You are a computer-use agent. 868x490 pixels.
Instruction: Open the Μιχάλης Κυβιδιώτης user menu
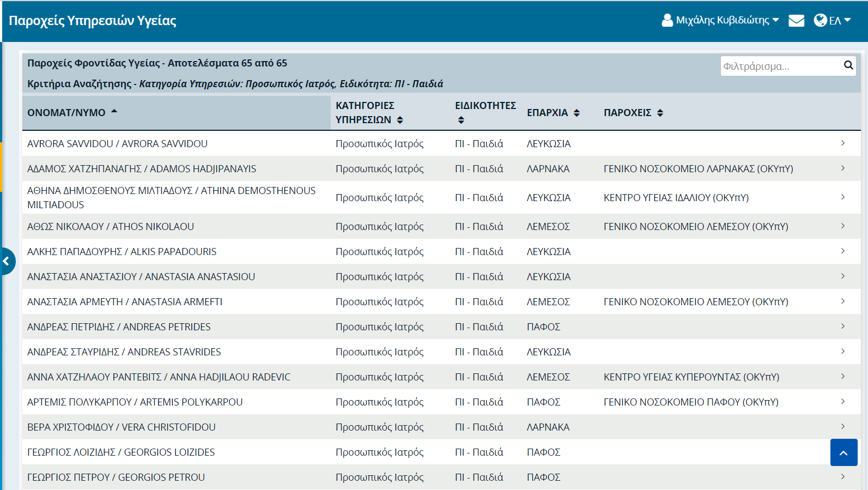tap(720, 20)
